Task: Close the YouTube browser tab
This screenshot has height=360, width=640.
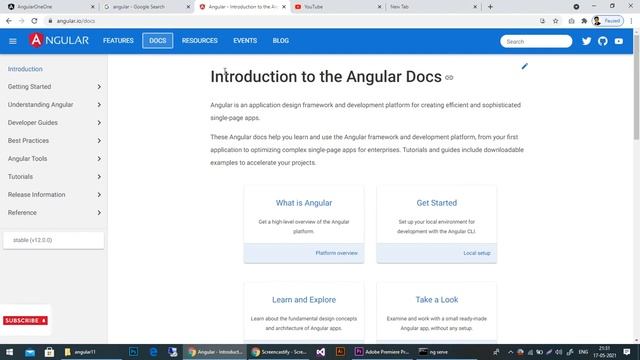Action: (380, 7)
